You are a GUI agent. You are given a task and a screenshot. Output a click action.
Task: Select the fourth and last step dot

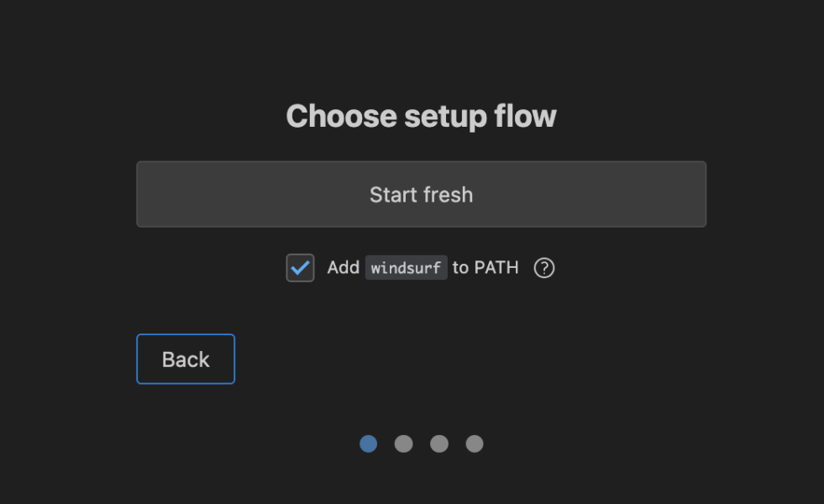tap(475, 444)
